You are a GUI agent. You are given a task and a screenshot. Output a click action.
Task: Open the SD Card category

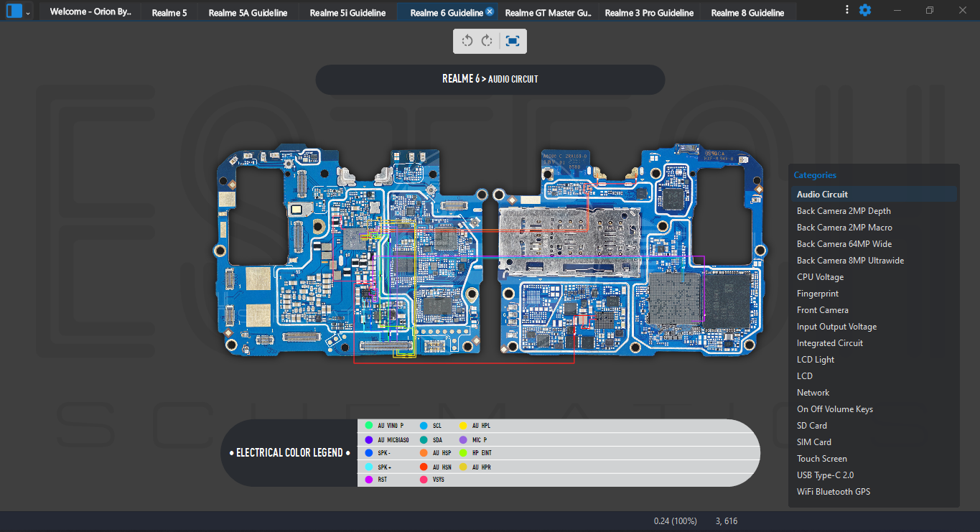[x=874, y=426]
